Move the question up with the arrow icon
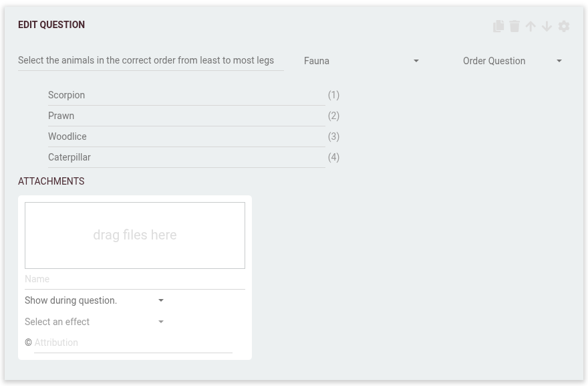The image size is (588, 386). (531, 26)
